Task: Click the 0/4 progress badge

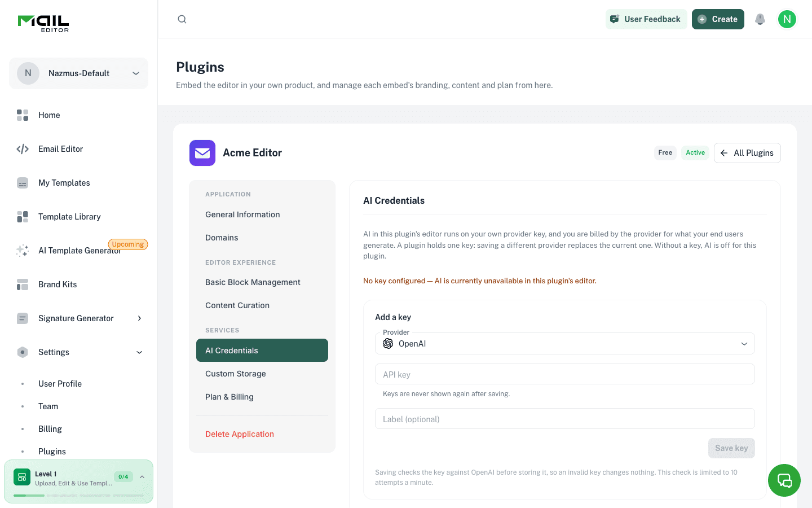Action: pyautogui.click(x=123, y=477)
